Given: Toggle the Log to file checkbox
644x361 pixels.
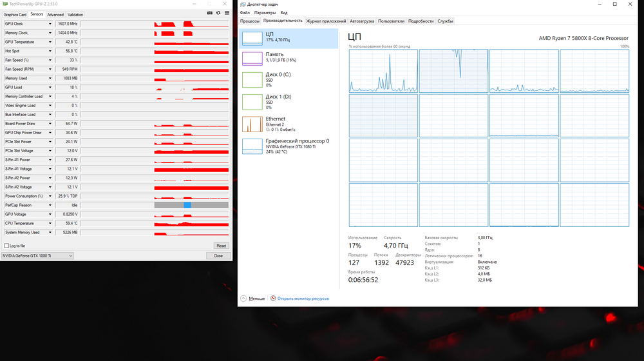Looking at the screenshot, I should 6,246.
